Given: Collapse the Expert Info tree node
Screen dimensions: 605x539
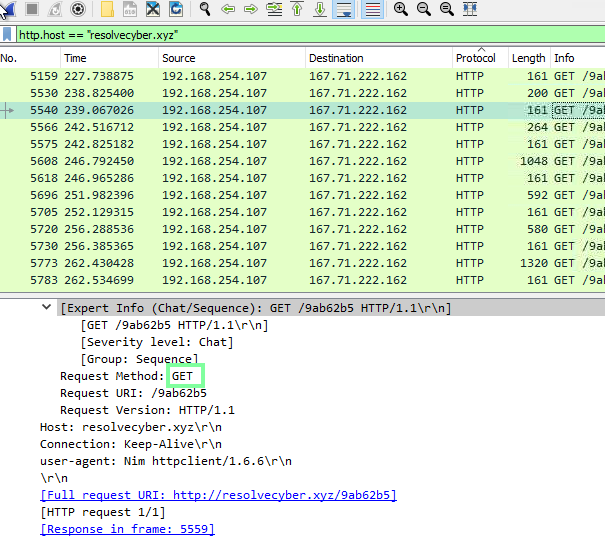Looking at the screenshot, I should pyautogui.click(x=47, y=308).
